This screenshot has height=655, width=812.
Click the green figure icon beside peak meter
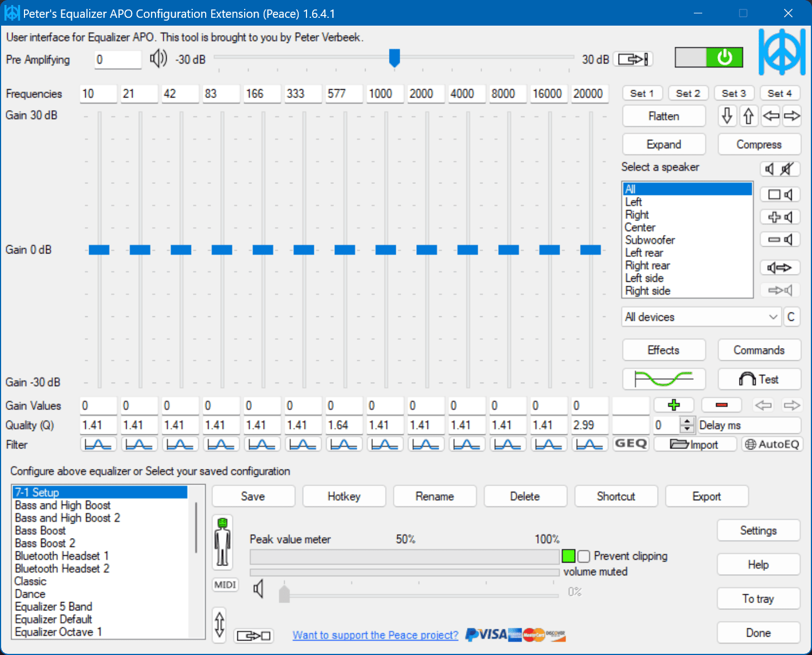[x=222, y=542]
